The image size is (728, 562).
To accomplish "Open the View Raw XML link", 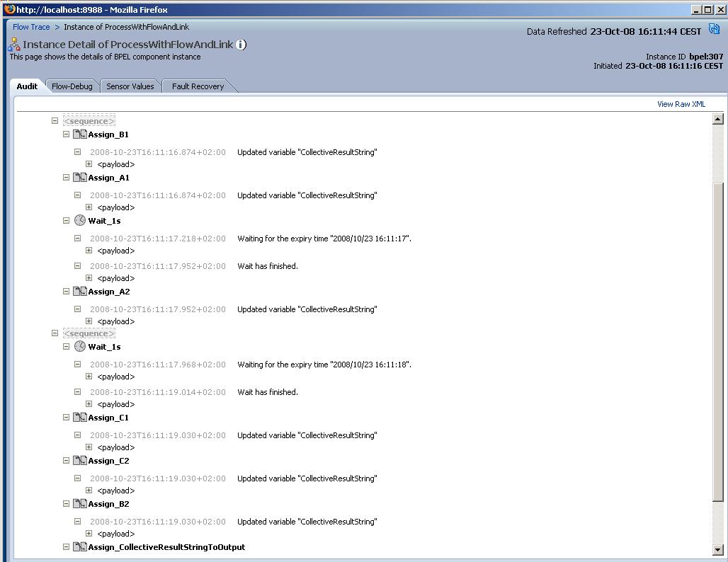I will (681, 104).
